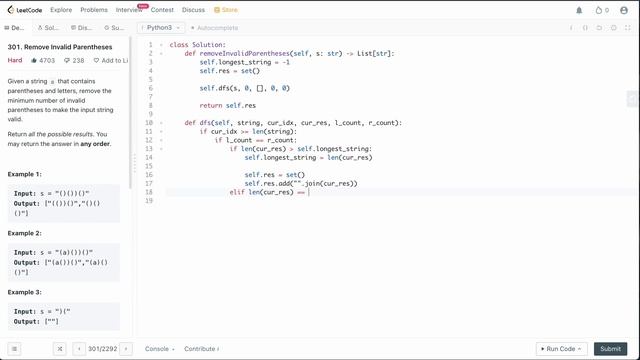Place cursor at end of line 18
Viewport: 640px width, 360px height.
[309, 192]
